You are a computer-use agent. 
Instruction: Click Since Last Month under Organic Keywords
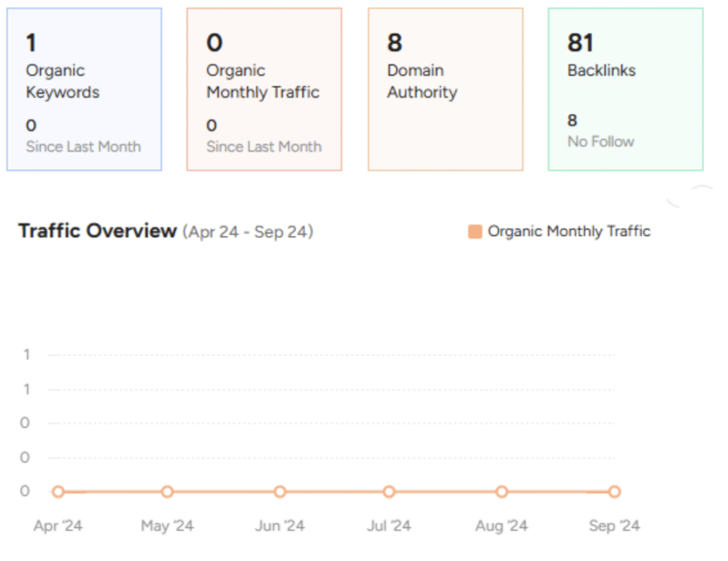point(83,147)
